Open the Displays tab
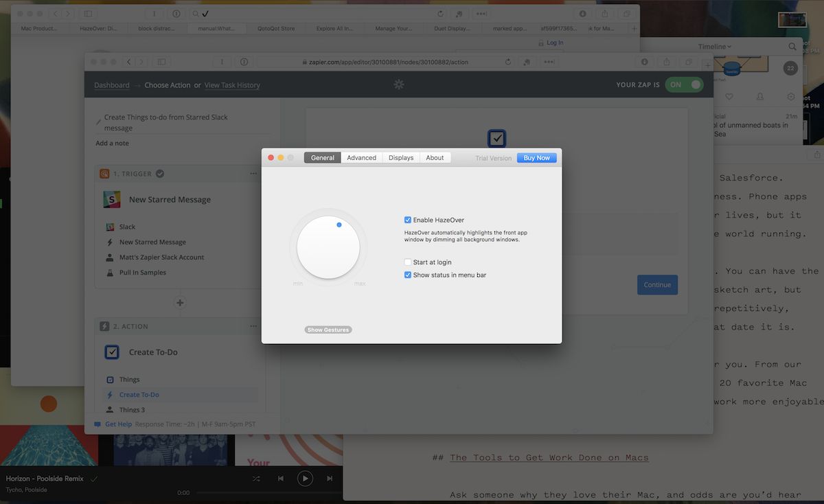Screen dimensions: 824x504 point(401,157)
